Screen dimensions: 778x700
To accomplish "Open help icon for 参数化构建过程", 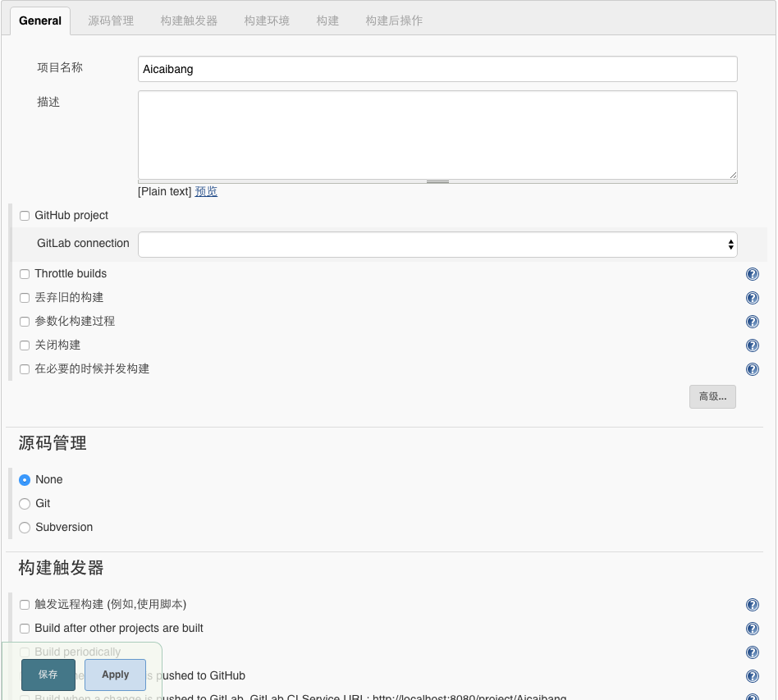I will (753, 322).
